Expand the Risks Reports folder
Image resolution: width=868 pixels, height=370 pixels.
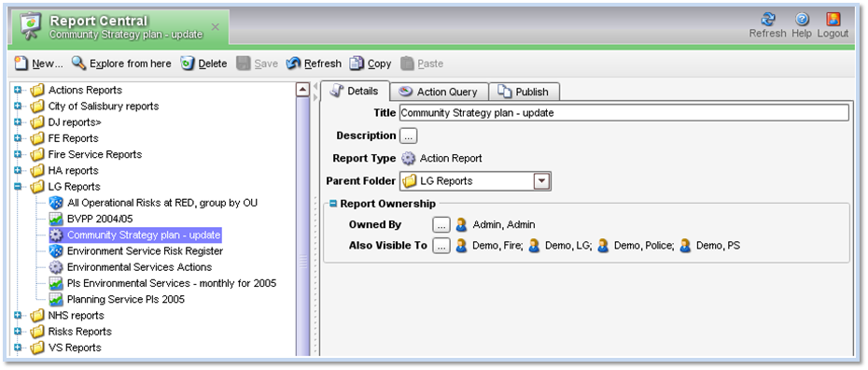18,332
